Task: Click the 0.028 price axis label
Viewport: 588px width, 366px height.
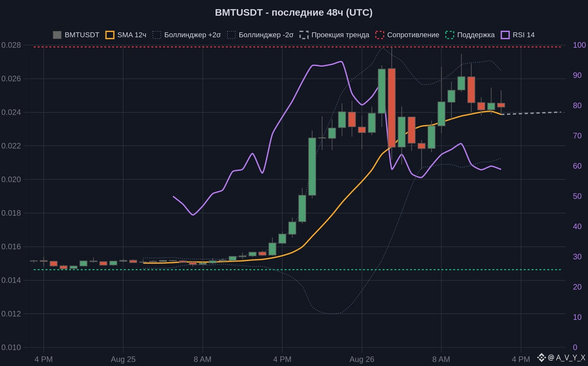Action: [x=11, y=45]
